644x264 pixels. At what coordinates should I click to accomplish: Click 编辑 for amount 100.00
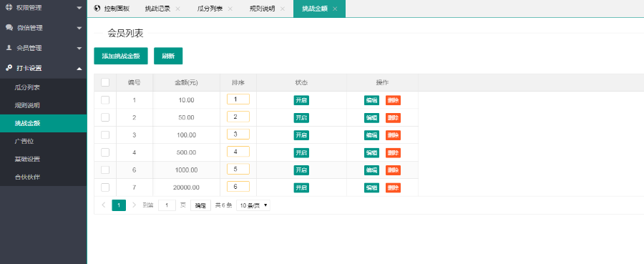tap(371, 135)
